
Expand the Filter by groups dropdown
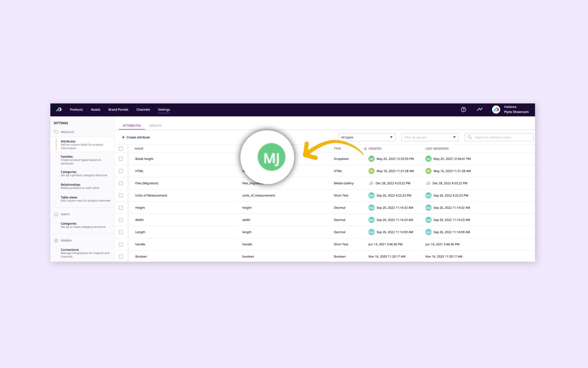pyautogui.click(x=430, y=137)
